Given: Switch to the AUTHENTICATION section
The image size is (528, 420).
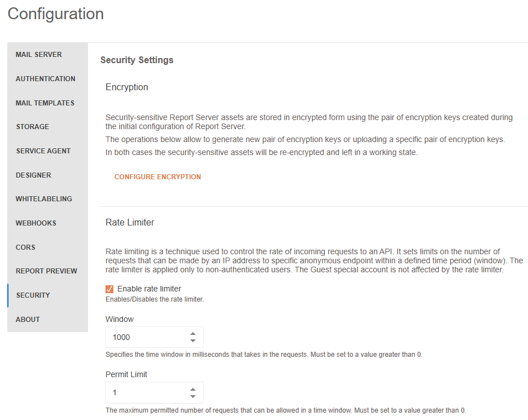Looking at the screenshot, I should (45, 78).
